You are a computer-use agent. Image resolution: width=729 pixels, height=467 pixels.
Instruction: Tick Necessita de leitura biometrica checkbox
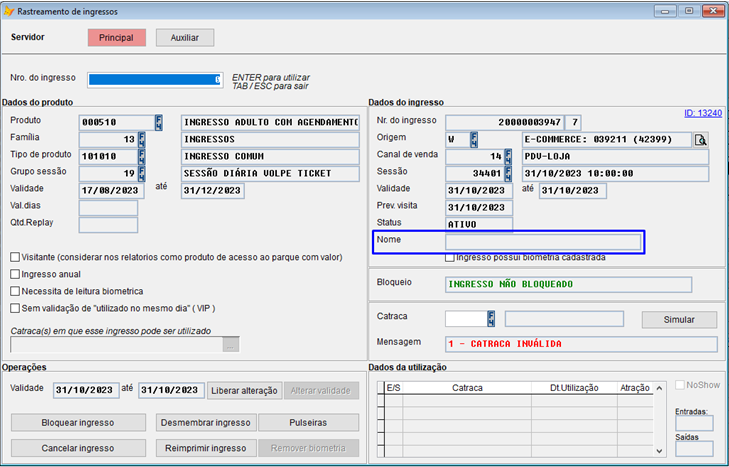[x=15, y=291]
